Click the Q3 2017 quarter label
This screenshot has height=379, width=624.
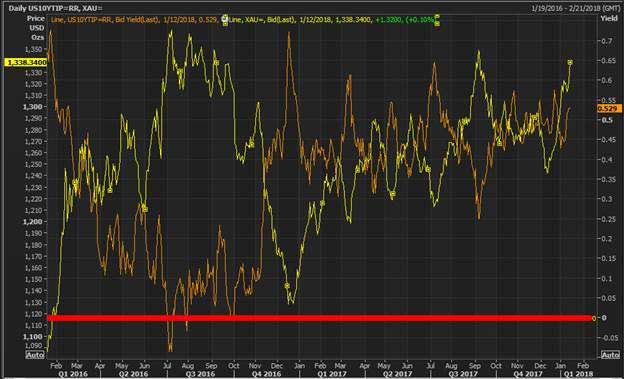click(x=463, y=374)
